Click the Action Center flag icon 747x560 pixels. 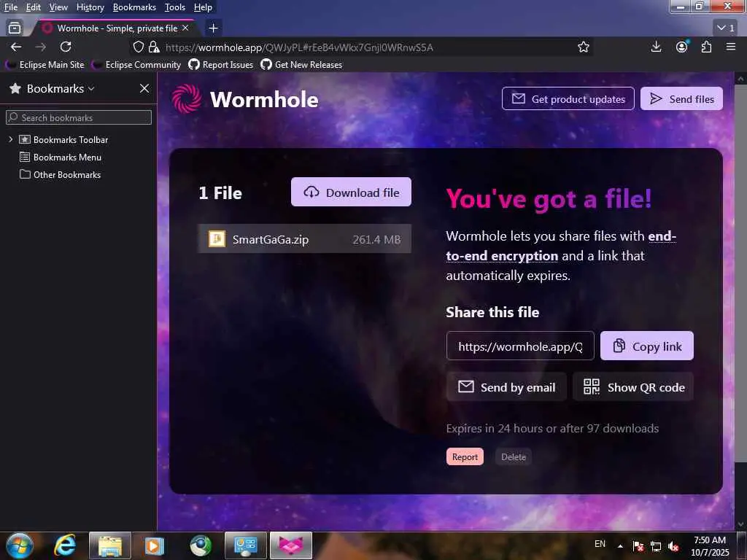coord(638,546)
